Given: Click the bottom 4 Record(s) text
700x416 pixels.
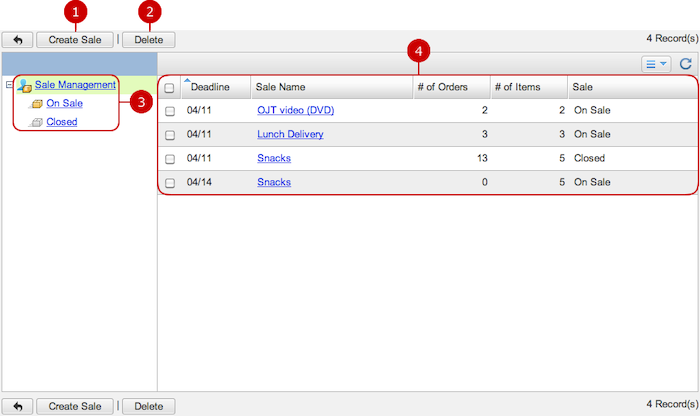Looking at the screenshot, I should [672, 404].
